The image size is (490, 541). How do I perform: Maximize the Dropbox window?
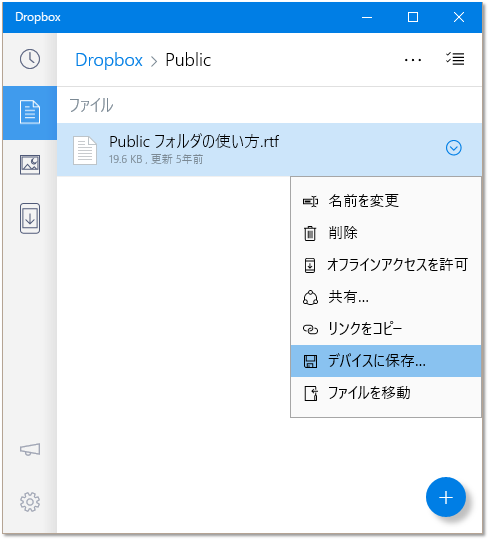(413, 17)
